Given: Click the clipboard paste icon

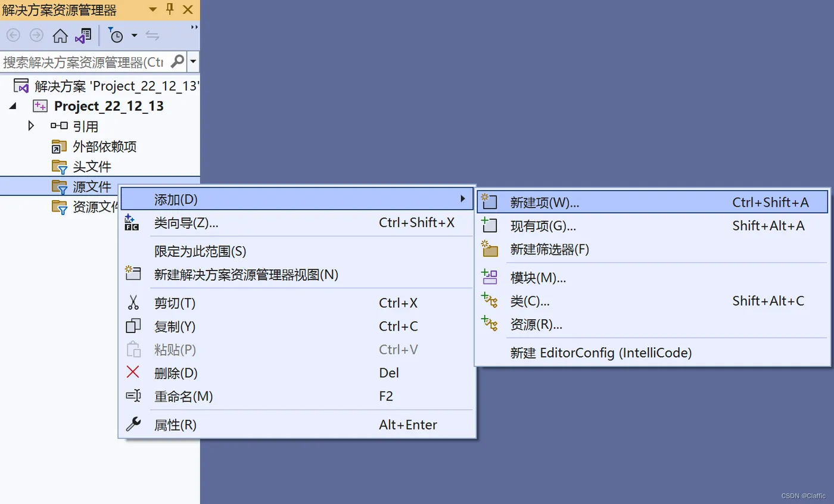Looking at the screenshot, I should pyautogui.click(x=133, y=350).
